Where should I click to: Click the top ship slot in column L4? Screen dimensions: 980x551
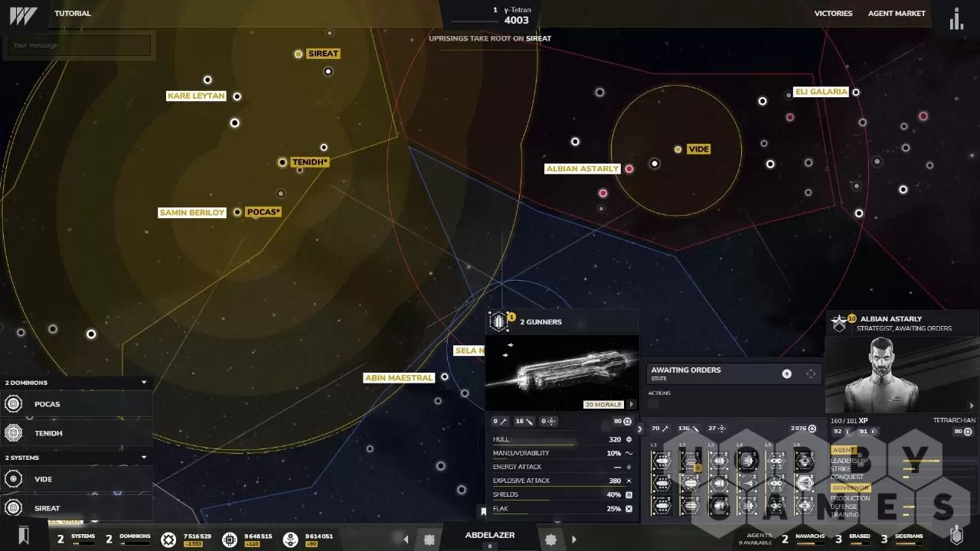[x=747, y=461]
